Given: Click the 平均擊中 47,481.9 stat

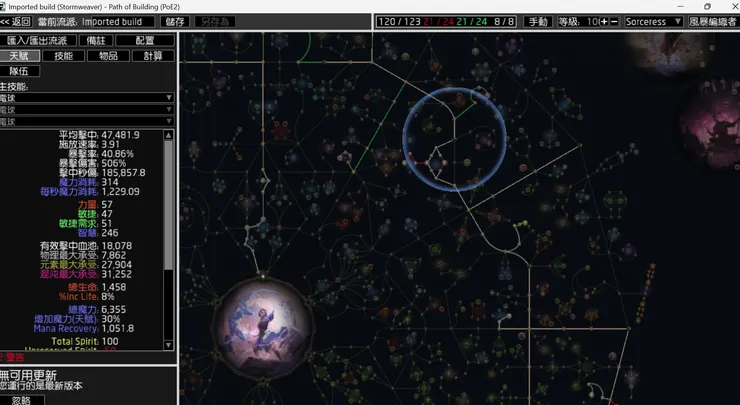Looking at the screenshot, I should pyautogui.click(x=99, y=135).
